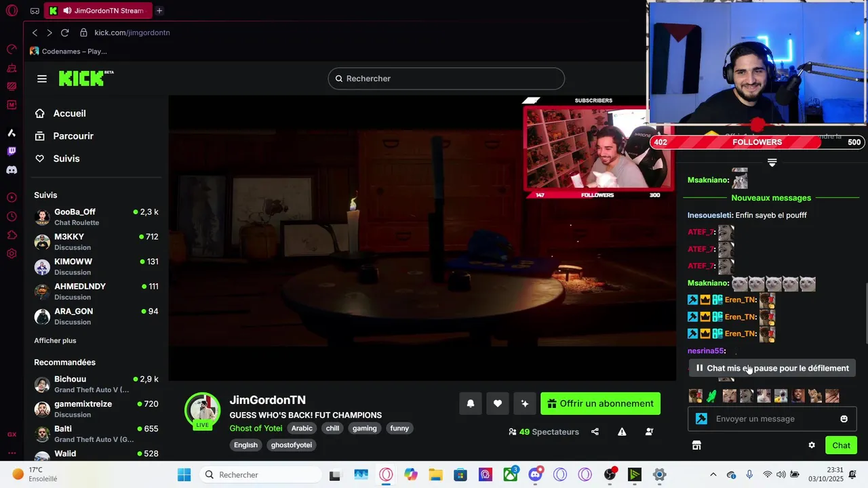Click username Inesouesleti in chat
This screenshot has height=488, width=868.
(710, 215)
